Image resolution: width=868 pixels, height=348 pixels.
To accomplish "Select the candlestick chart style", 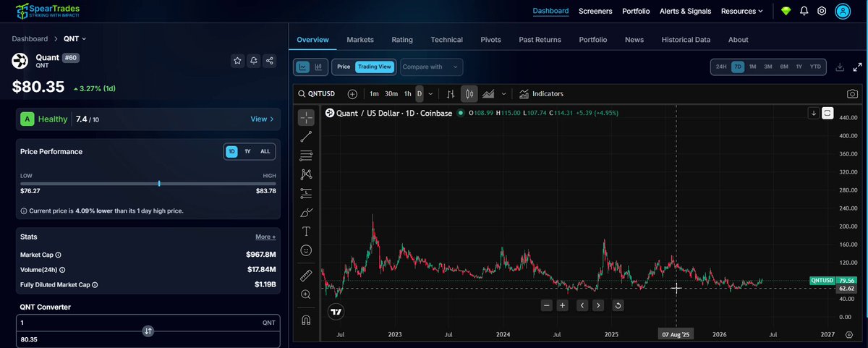I will pos(469,93).
